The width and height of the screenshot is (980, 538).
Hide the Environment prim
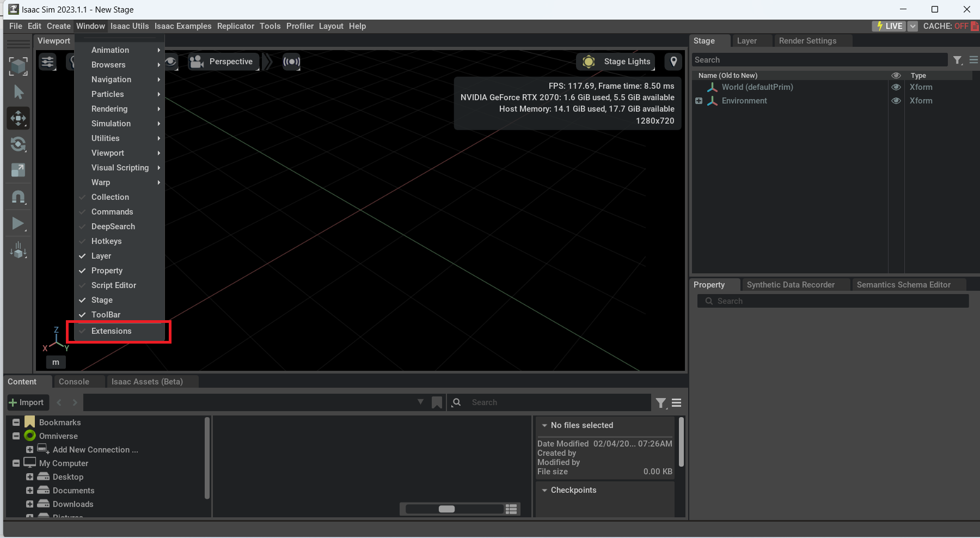[896, 101]
